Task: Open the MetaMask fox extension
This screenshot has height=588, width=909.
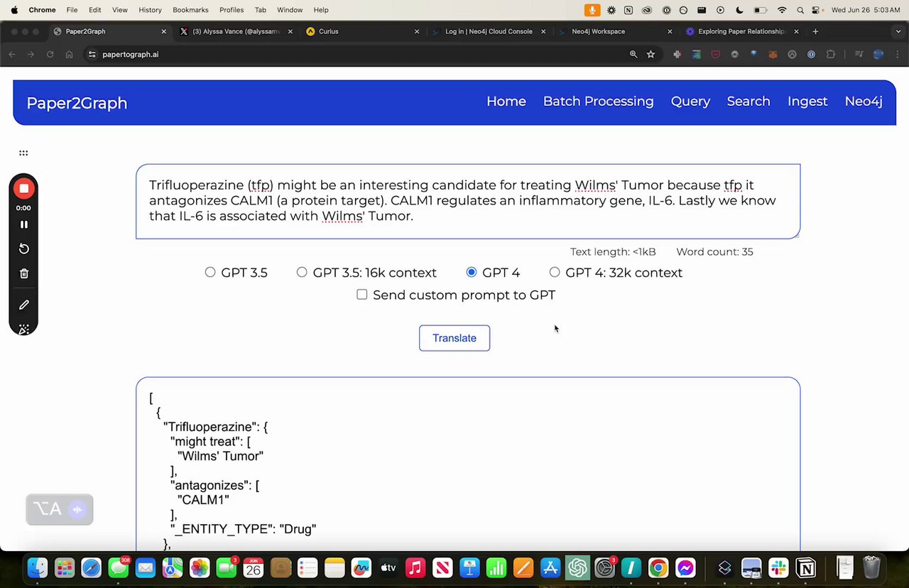Action: (773, 54)
